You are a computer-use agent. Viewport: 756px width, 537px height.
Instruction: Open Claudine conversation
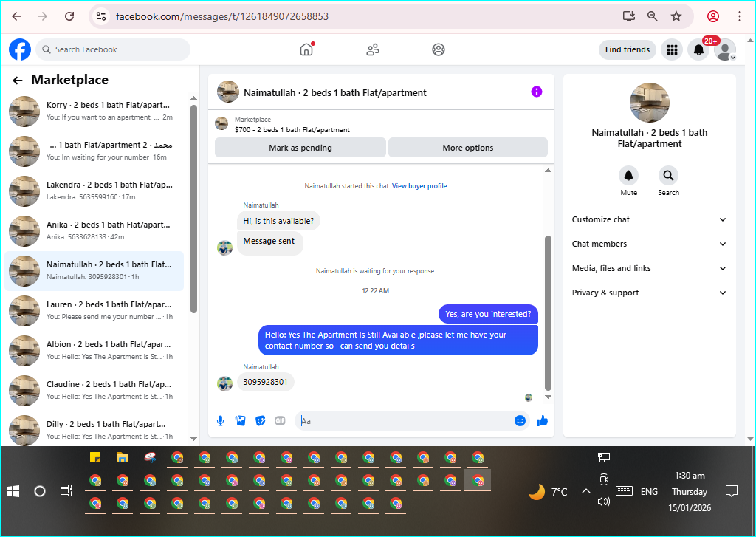(x=94, y=391)
